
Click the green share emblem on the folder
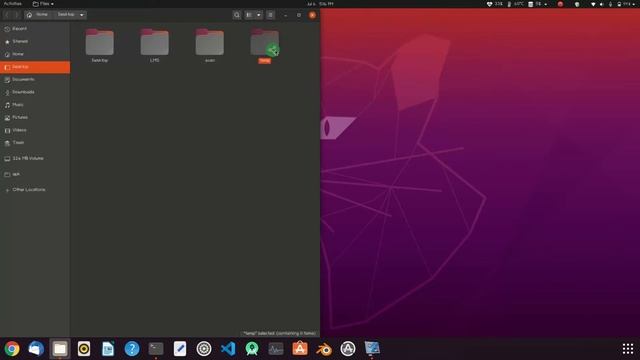click(272, 51)
